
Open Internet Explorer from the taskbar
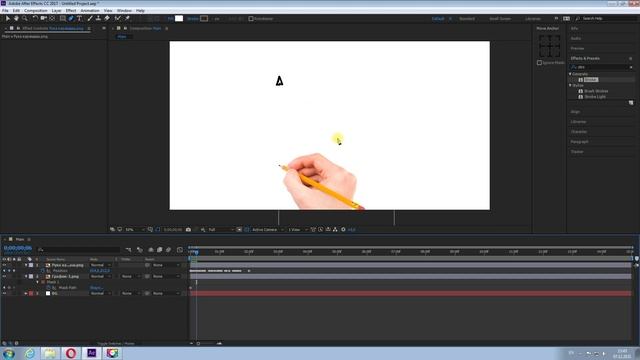[x=30, y=353]
